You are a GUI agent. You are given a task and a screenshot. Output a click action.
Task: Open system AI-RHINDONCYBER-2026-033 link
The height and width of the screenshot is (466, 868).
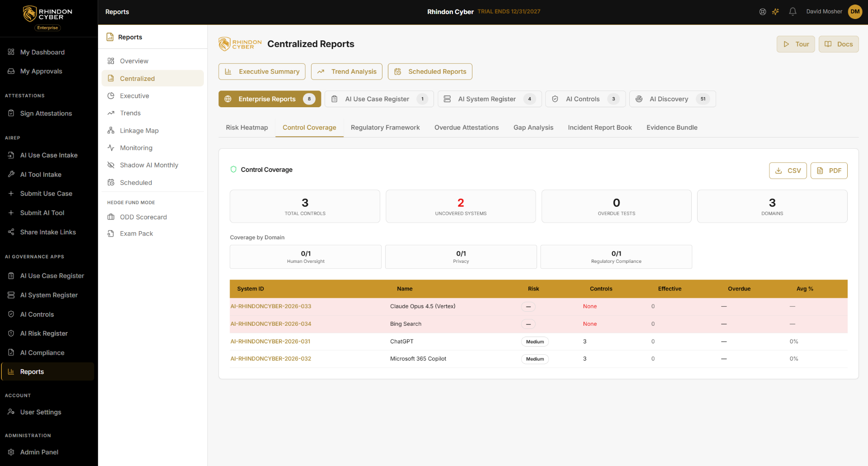[x=271, y=306]
